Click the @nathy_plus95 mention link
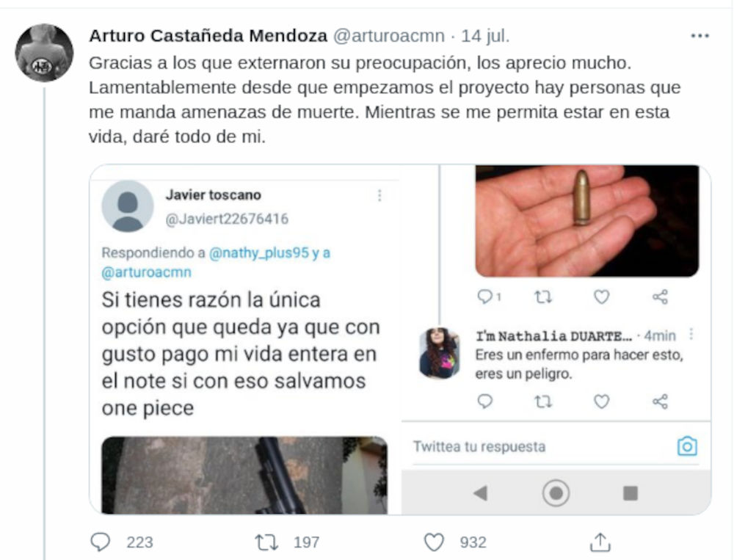 pyautogui.click(x=259, y=252)
